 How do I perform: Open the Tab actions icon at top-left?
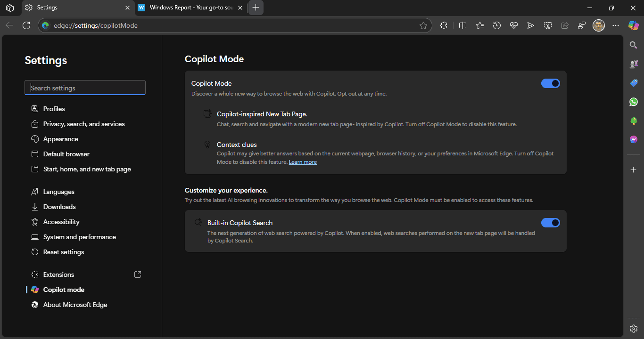[x=10, y=8]
